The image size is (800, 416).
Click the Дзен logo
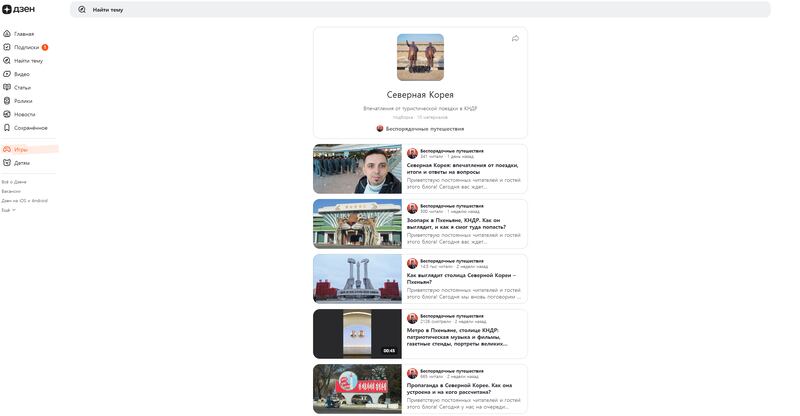[18, 9]
